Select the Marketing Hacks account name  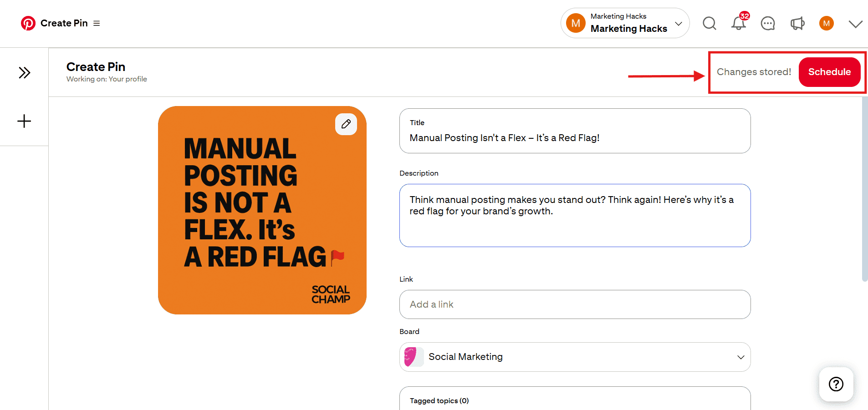[x=628, y=28]
